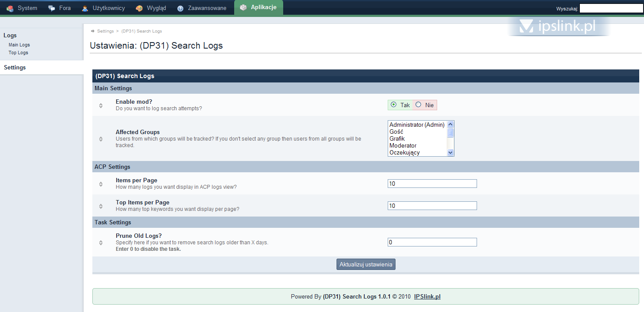
Task: Click groups list scroll up arrow
Action: (450, 125)
